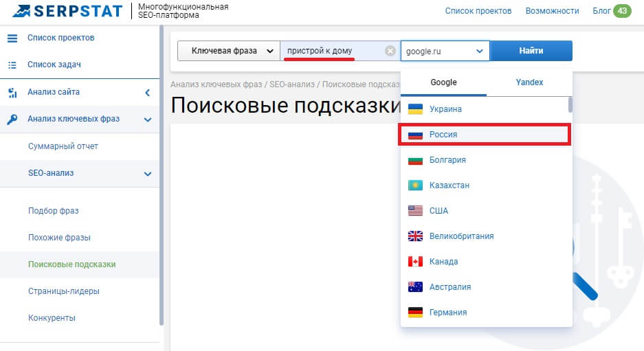Open the hamburger menu icon beside Список проектов
This screenshot has width=644, height=351.
coord(12,38)
